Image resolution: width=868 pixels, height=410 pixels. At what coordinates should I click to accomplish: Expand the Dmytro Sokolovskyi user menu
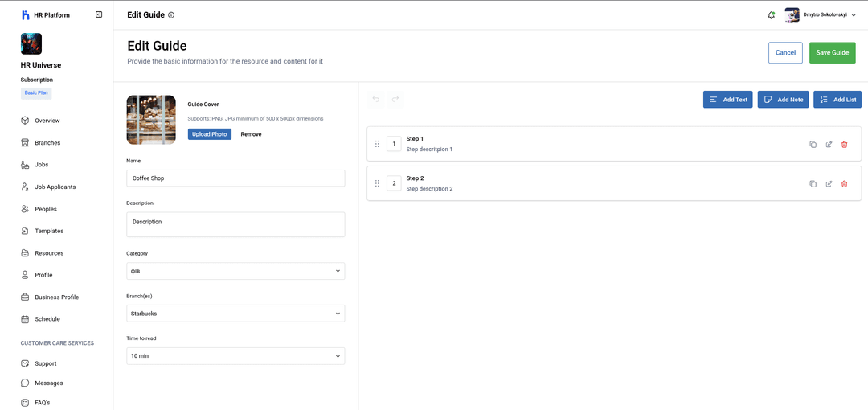(824, 15)
